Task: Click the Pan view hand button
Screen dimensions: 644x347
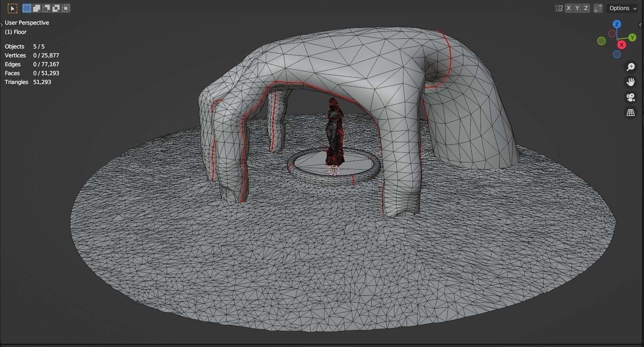Action: tap(631, 82)
